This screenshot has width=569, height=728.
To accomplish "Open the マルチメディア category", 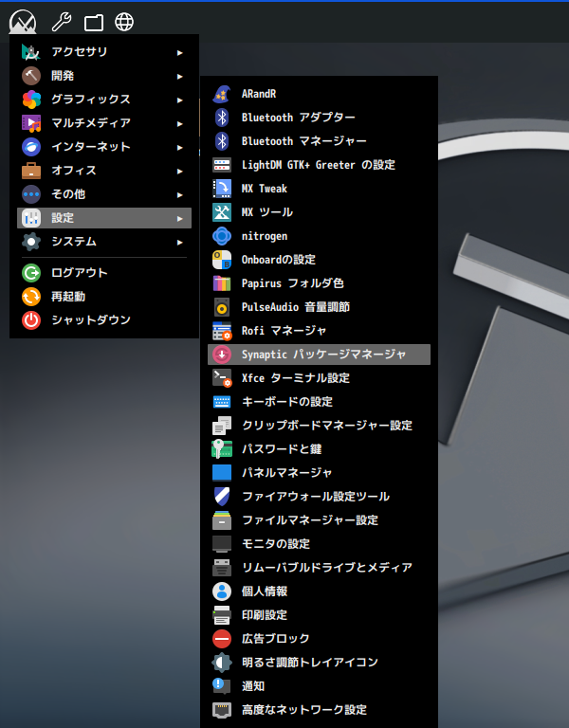I will point(104,123).
